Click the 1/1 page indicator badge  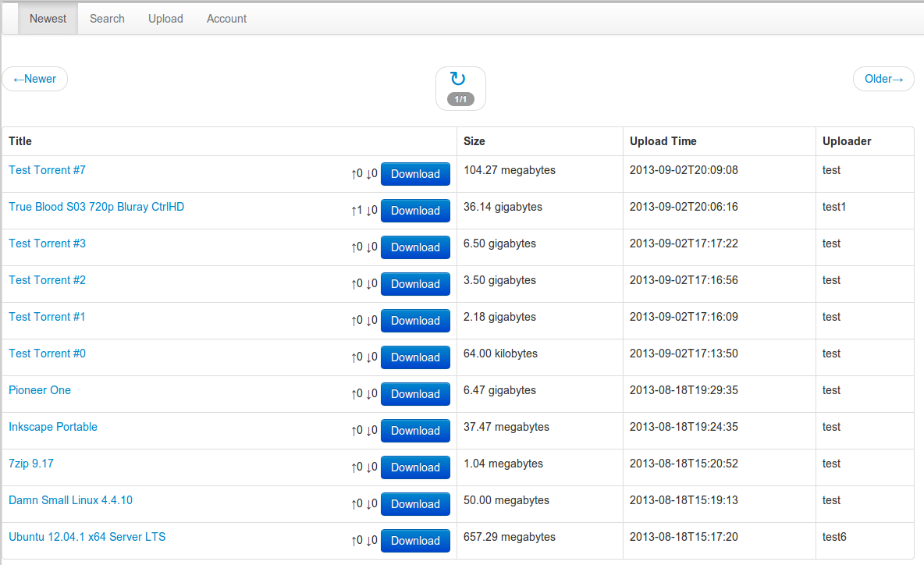pos(460,100)
